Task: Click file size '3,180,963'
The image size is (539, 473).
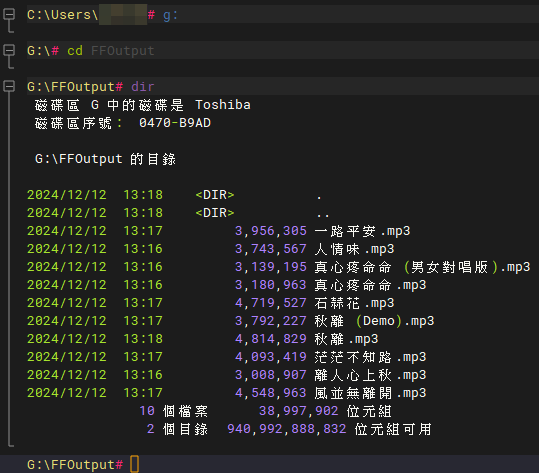Action: (x=271, y=285)
